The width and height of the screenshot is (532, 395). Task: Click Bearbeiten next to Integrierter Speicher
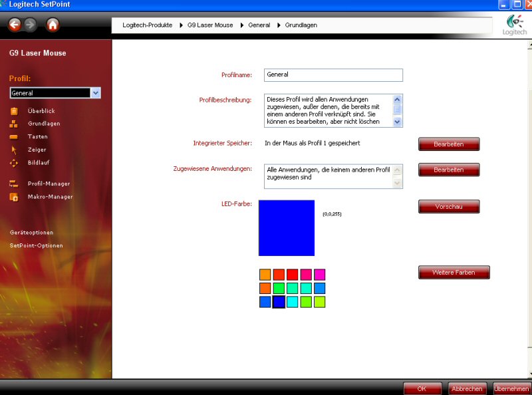point(449,144)
